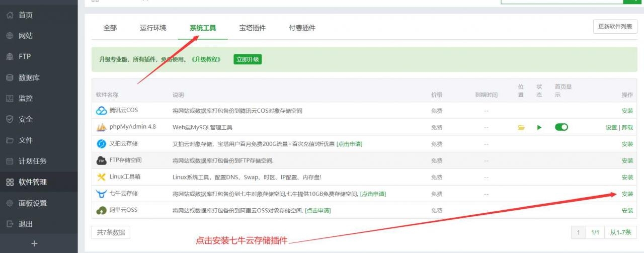
Task: Switch to the 运行环境 tab
Action: (x=153, y=28)
